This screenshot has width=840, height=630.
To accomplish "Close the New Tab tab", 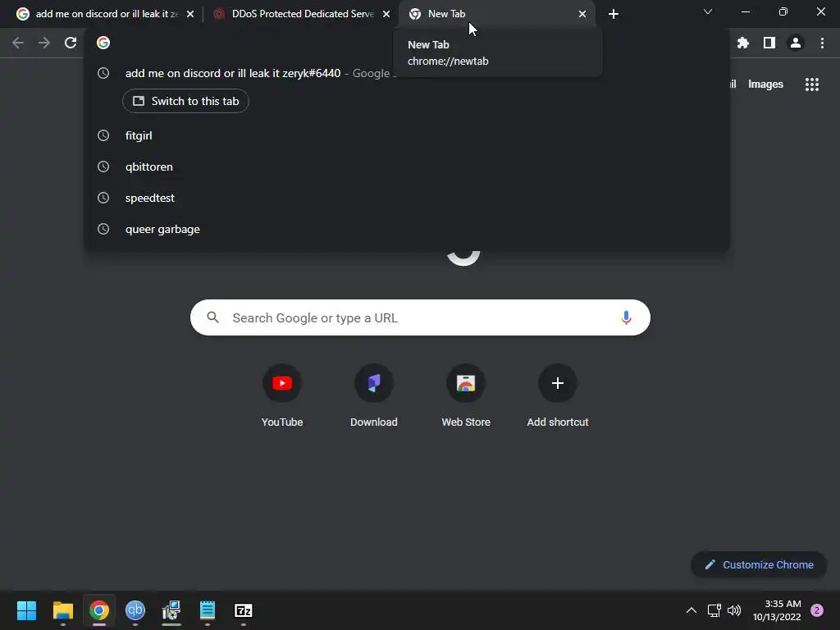I will (582, 14).
